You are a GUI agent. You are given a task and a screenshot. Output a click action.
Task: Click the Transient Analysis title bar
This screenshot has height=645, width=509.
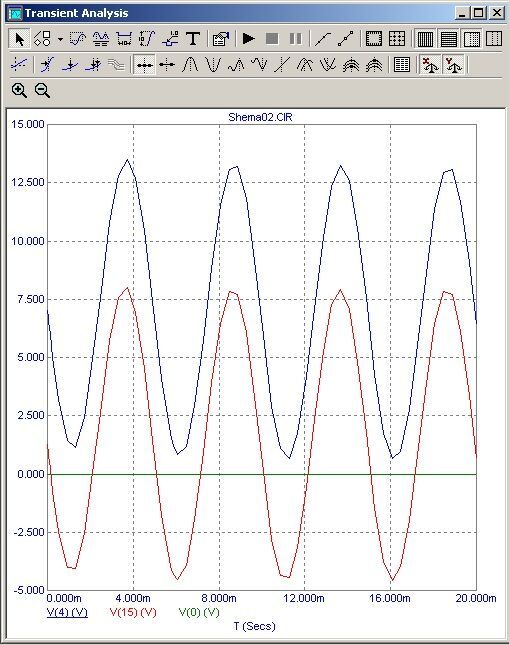click(254, 14)
